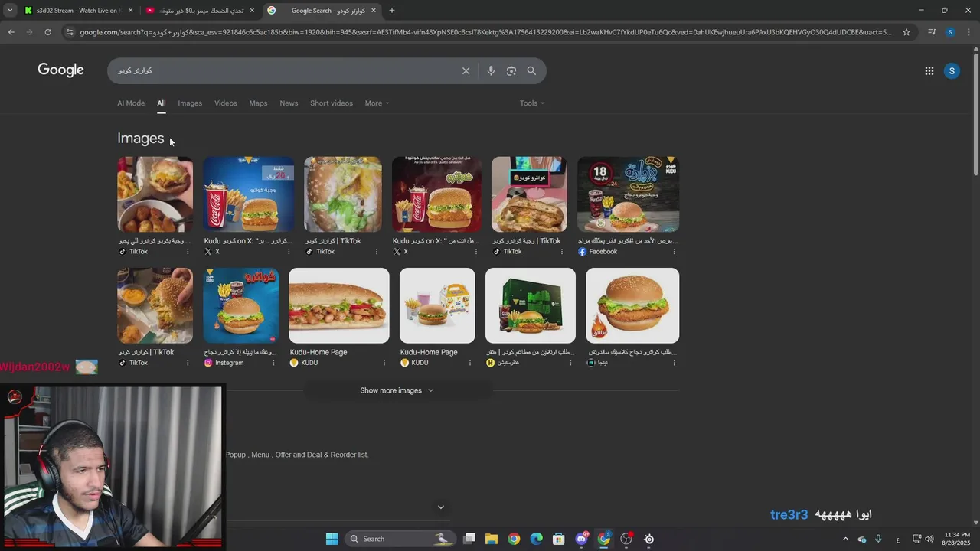Select the Videos search tab
The width and height of the screenshot is (980, 551).
point(226,103)
